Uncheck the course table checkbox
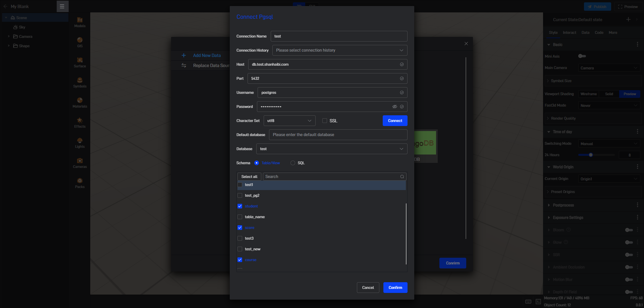Viewport: 644px width, 308px height. 240,260
